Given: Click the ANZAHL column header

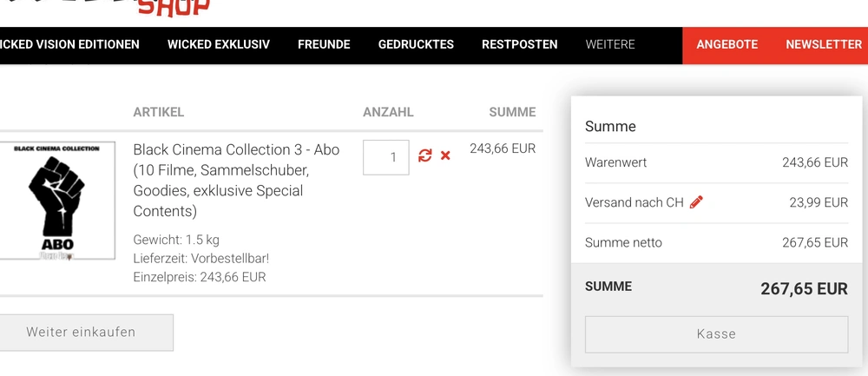Looking at the screenshot, I should [x=388, y=112].
